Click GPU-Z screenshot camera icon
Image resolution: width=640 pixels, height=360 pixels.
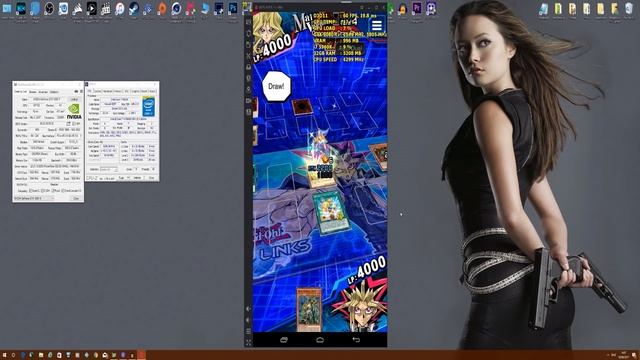[x=76, y=91]
